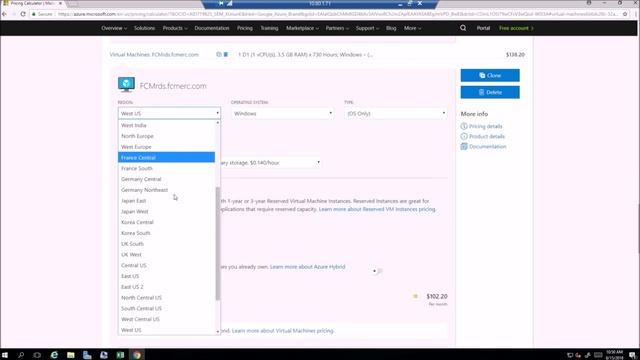Select Germany Central in the region list
Screen dimensions: 640x360
pos(167,179)
